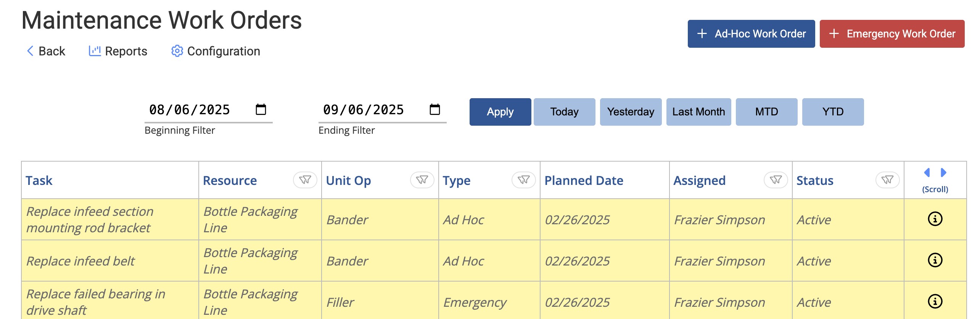Open filter for Status column
The width and height of the screenshot is (980, 319).
tap(887, 180)
